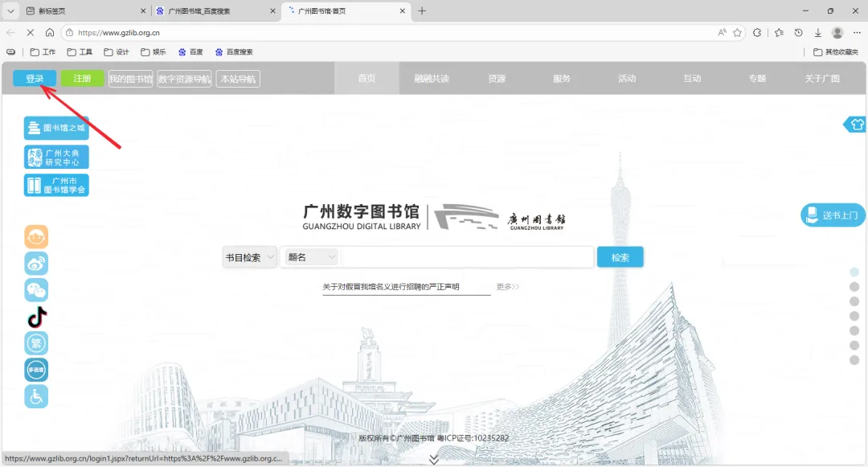Open 我的图书馆 button
This screenshot has height=467, width=868.
pos(130,79)
